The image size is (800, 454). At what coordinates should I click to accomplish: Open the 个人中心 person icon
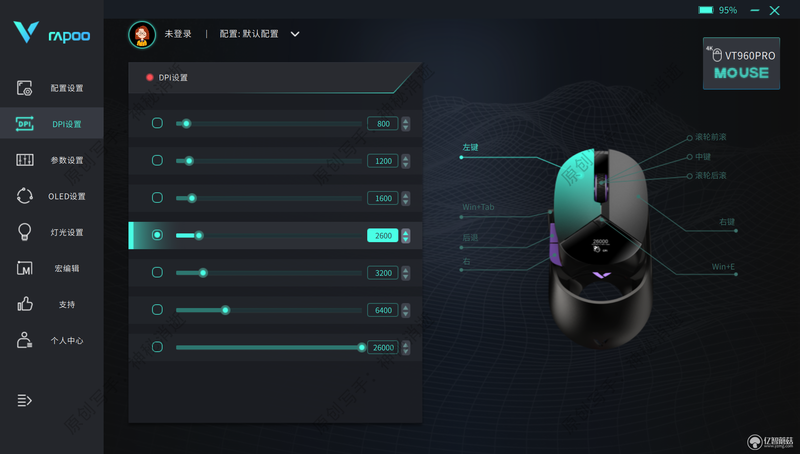24,340
